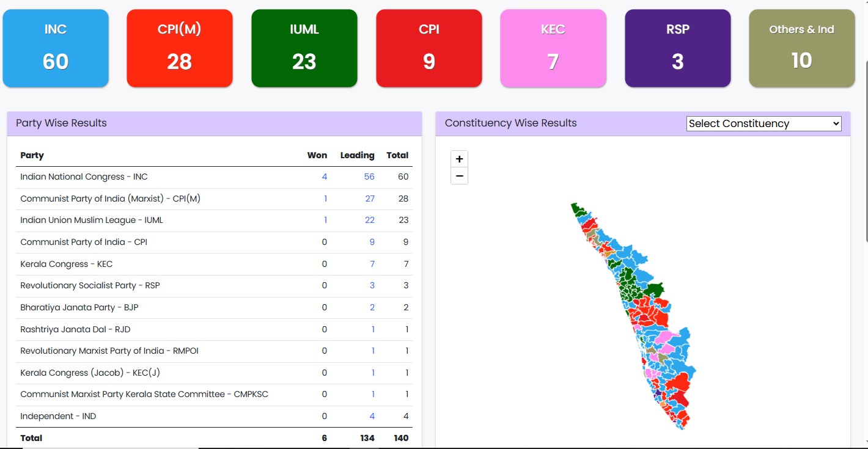The image size is (868, 449).
Task: Click the 'Party' column header
Action: 32,155
